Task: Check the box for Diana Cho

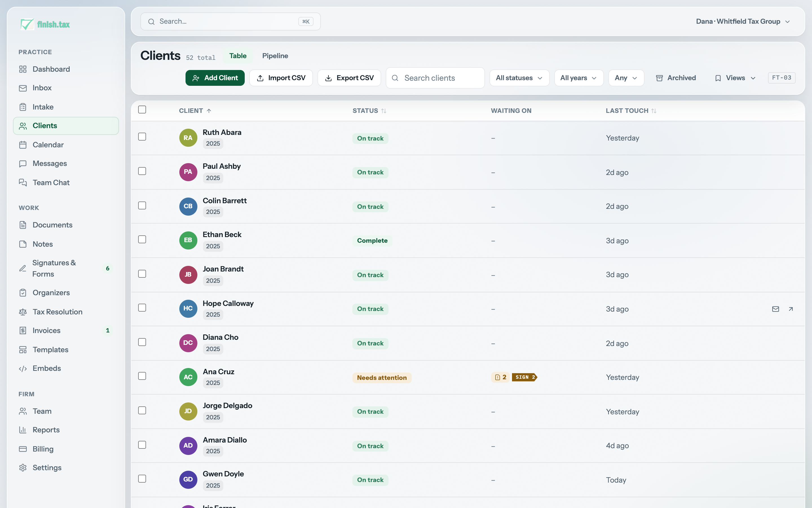Action: tap(142, 342)
